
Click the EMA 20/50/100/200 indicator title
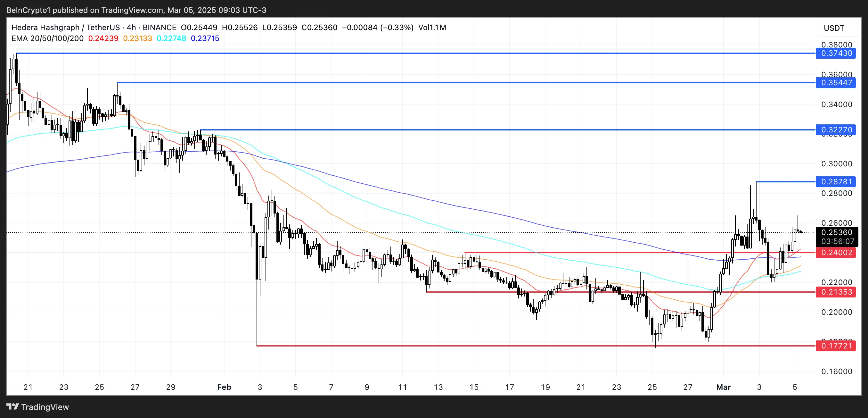(x=47, y=38)
